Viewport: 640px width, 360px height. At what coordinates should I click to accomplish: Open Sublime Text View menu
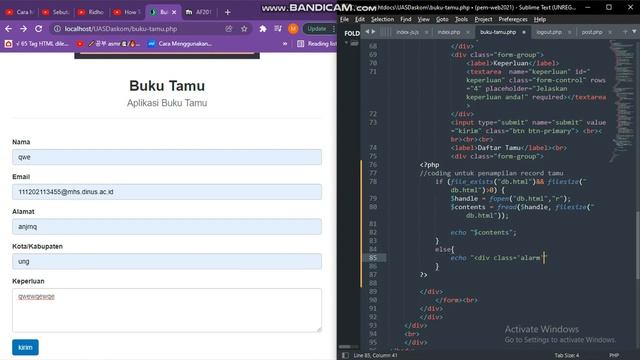point(423,19)
